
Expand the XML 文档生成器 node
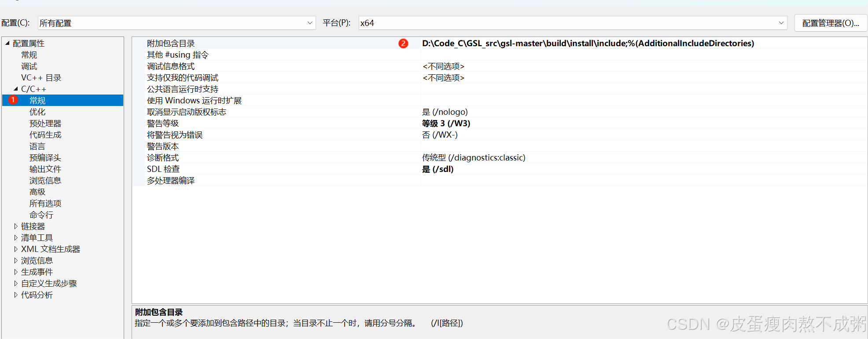click(x=16, y=249)
